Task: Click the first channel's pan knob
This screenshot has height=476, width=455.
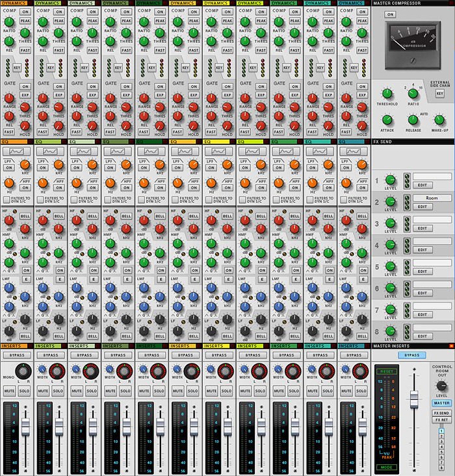Action: tap(23, 372)
